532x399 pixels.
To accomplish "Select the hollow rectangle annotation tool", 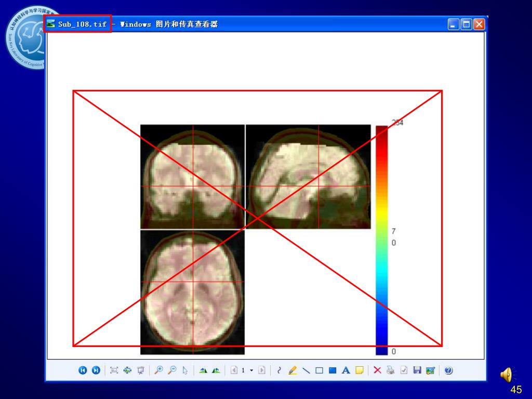I will (x=320, y=370).
